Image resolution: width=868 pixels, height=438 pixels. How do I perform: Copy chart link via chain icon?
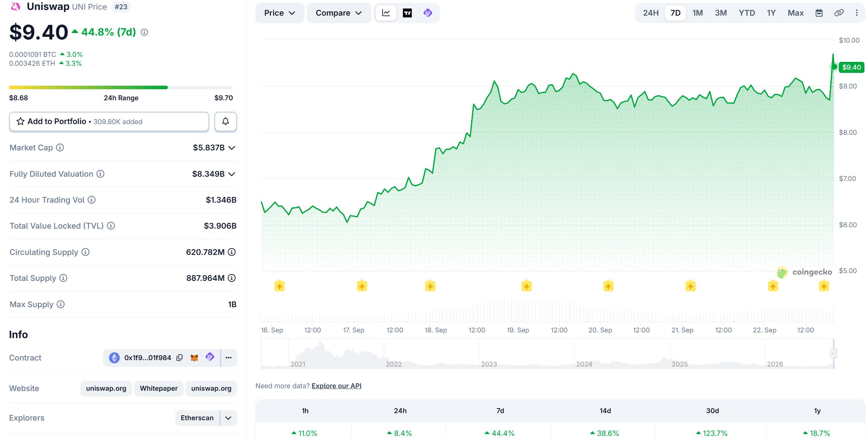tap(839, 13)
